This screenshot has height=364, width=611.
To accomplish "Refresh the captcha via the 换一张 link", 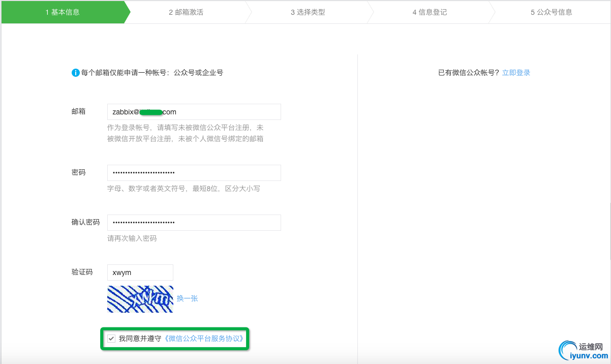I will pos(188,298).
